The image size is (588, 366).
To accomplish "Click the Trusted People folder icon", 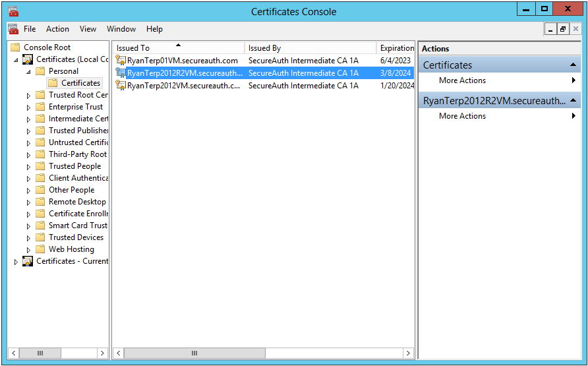I will [40, 166].
